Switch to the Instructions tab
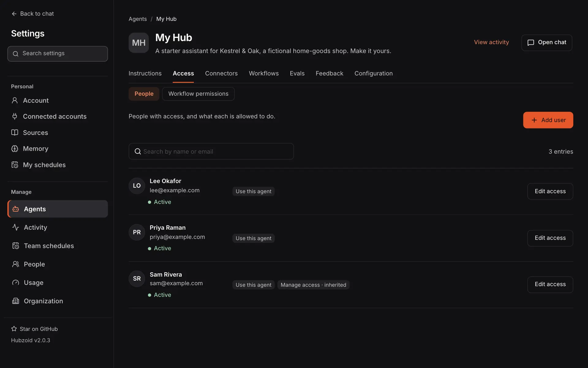 click(145, 73)
